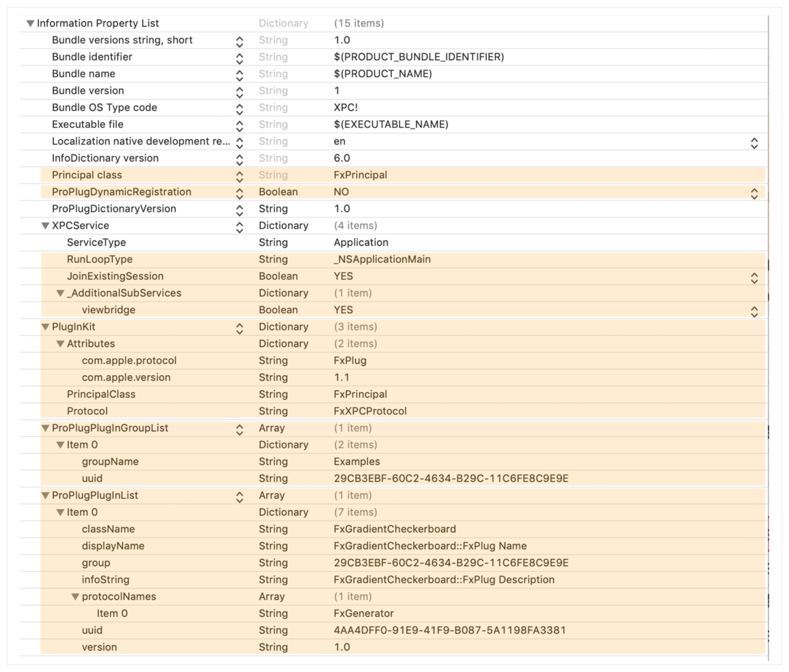This screenshot has height=672, width=789.
Task: Open value popup for ProPlugDynamicRegistration NO
Action: [x=754, y=193]
